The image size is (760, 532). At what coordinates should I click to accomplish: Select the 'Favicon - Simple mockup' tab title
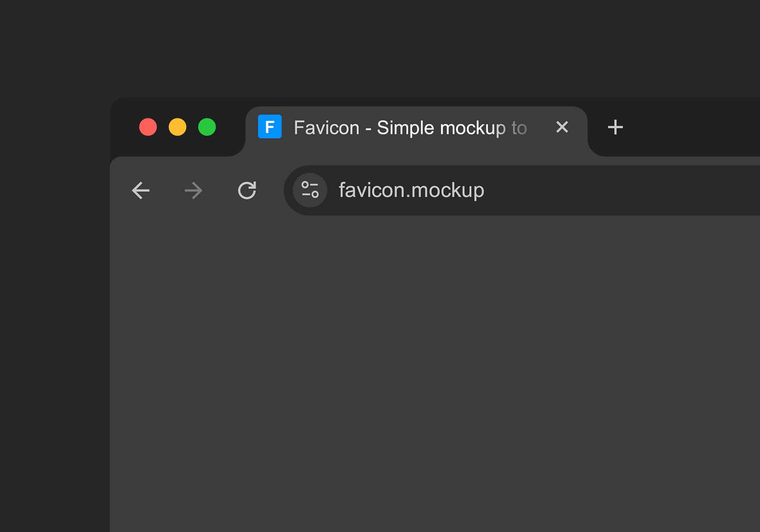click(400, 128)
